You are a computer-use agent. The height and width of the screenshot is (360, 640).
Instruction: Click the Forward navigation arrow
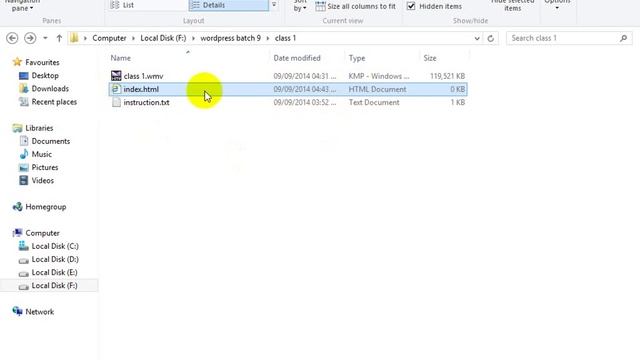click(x=30, y=38)
